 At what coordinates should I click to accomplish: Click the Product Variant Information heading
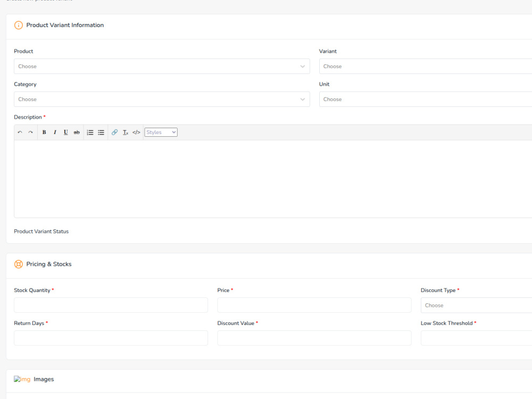coord(65,25)
